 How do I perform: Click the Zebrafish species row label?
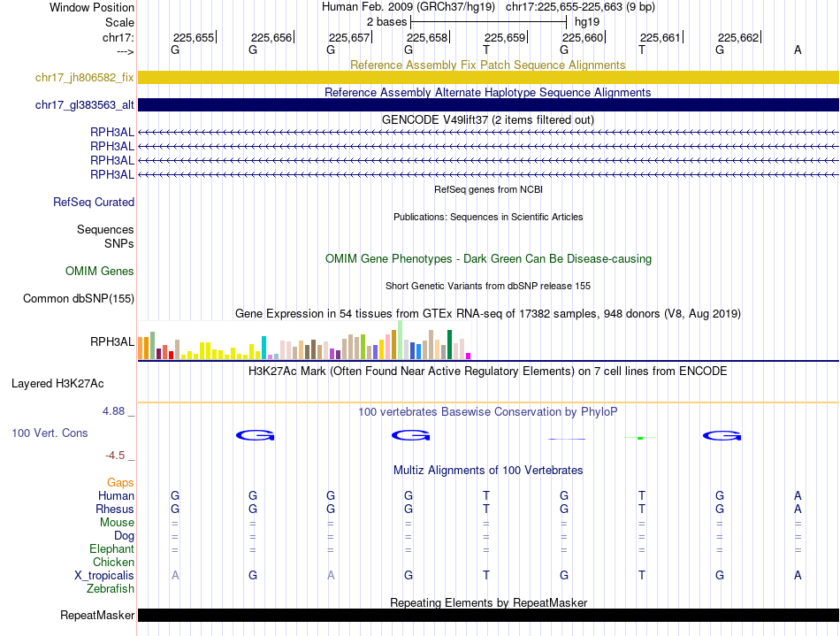[111, 588]
